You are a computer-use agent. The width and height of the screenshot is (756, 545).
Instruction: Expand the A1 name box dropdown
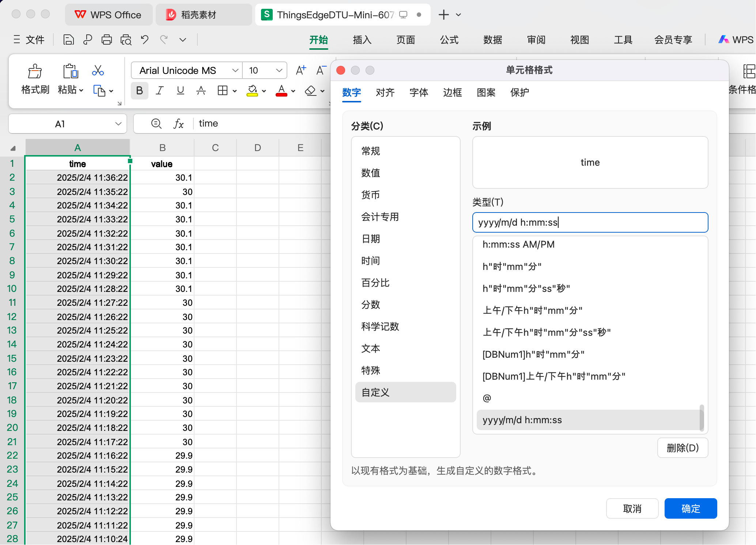coord(118,124)
